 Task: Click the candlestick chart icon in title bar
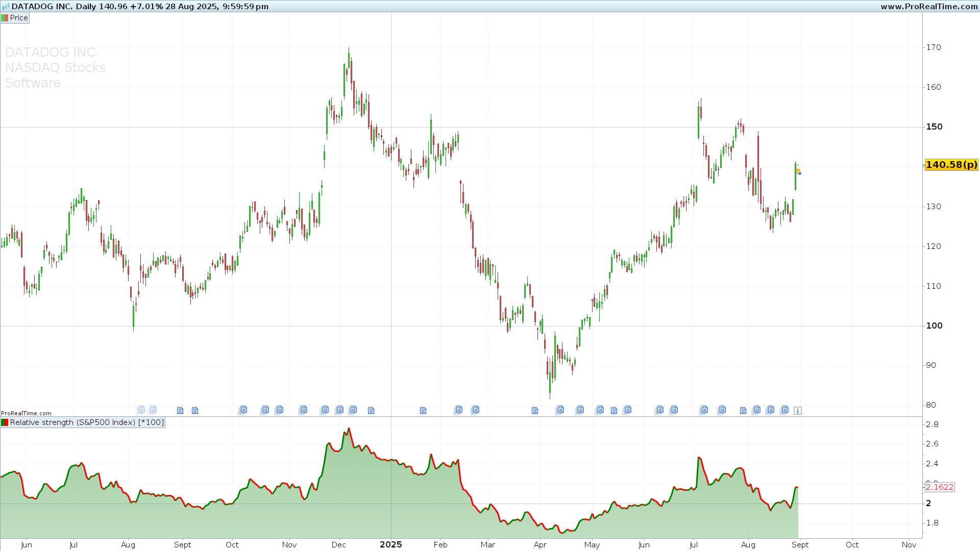point(6,7)
